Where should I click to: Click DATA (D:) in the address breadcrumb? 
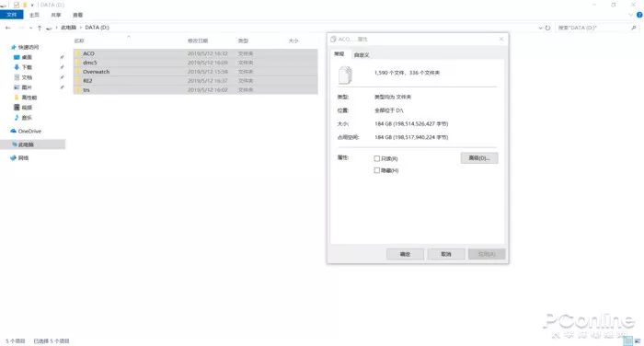click(97, 28)
